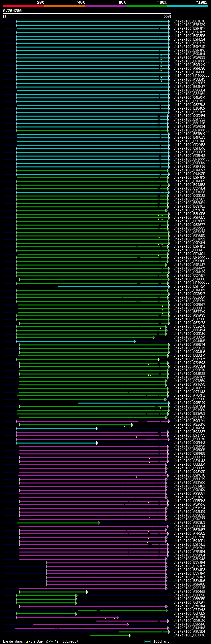Image resolution: width=211 pixels, height=644 pixels.
Task: Pick hit UniRef100_B8LNQ3
Action: 189,250
